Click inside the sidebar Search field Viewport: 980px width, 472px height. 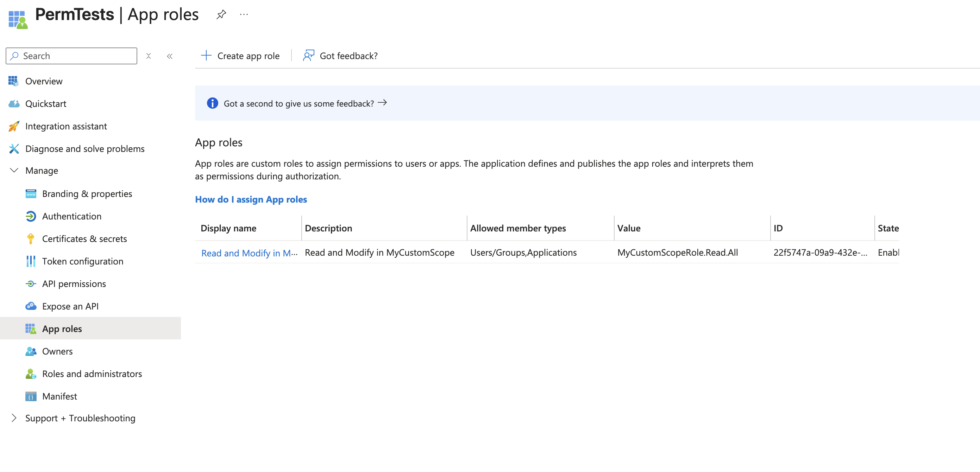pyautogui.click(x=71, y=56)
